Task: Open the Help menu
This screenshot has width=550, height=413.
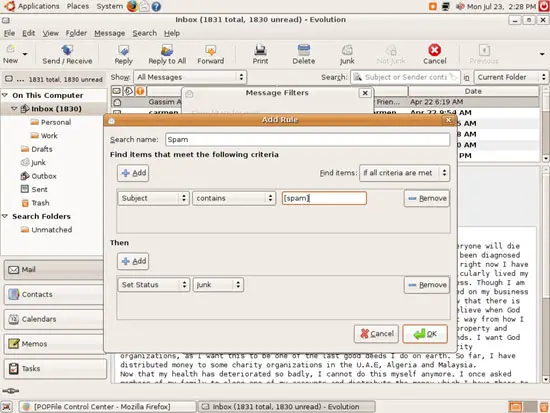Action: (172, 33)
